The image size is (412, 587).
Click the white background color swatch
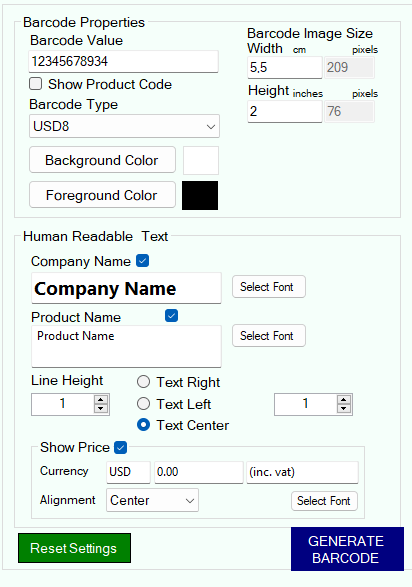coord(201,161)
